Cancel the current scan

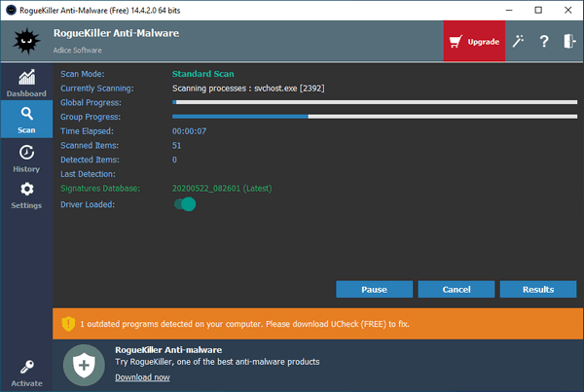pos(456,289)
